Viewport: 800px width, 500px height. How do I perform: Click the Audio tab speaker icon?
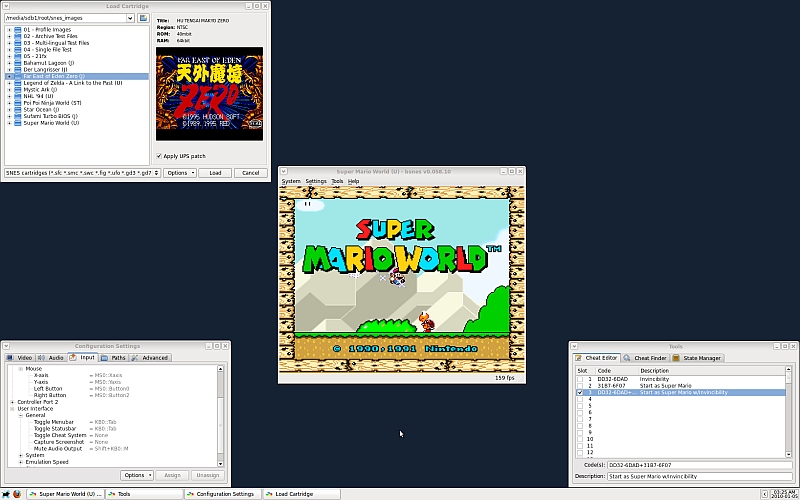pos(43,357)
